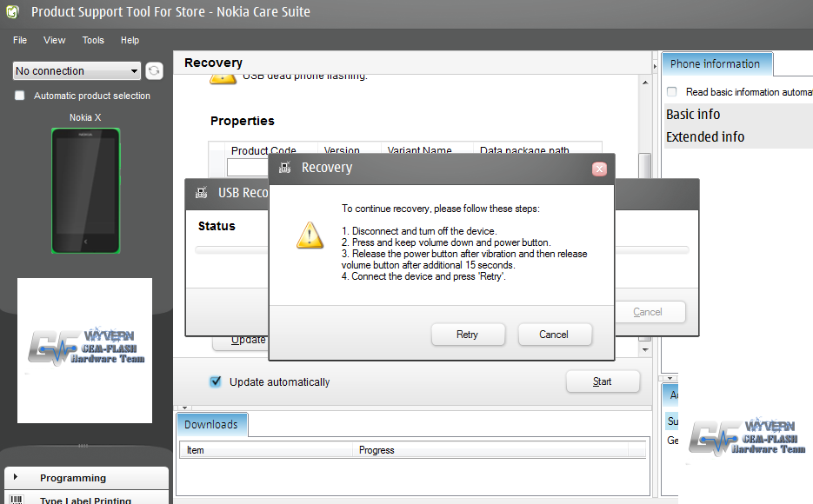813x504 pixels.
Task: Click the refresh connection icon
Action: pos(154,70)
